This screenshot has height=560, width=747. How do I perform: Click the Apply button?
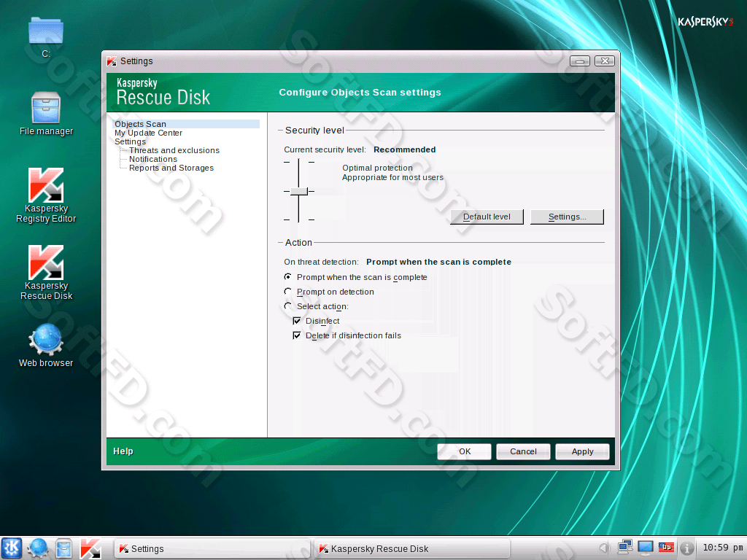tap(582, 451)
